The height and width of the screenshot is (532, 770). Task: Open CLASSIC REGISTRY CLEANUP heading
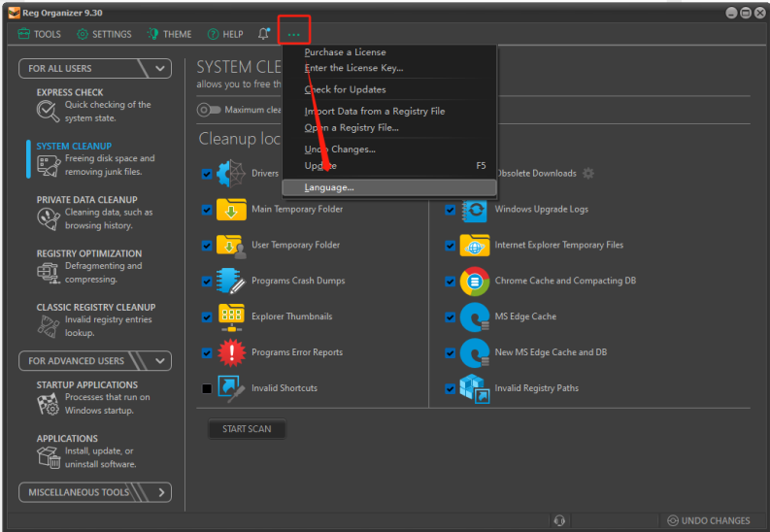point(96,307)
